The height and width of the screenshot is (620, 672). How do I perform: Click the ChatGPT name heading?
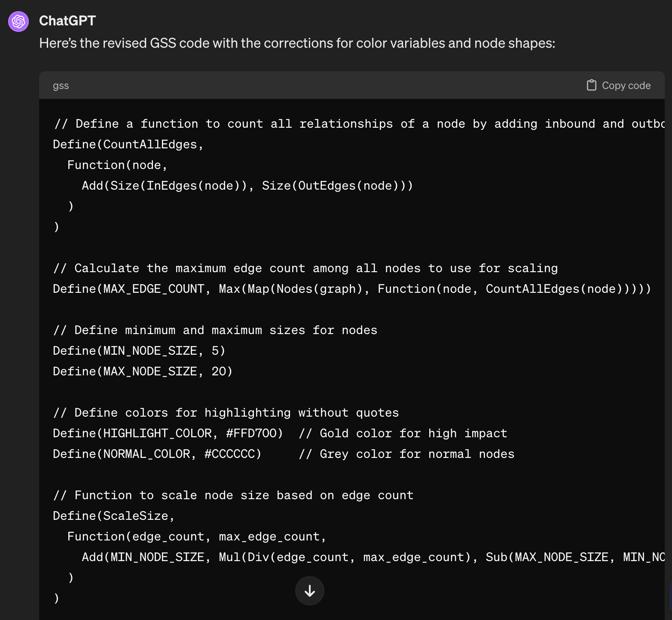(67, 20)
